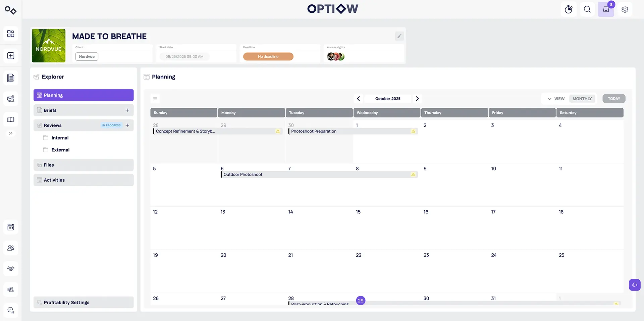Open the VIEW dropdown

[556, 99]
